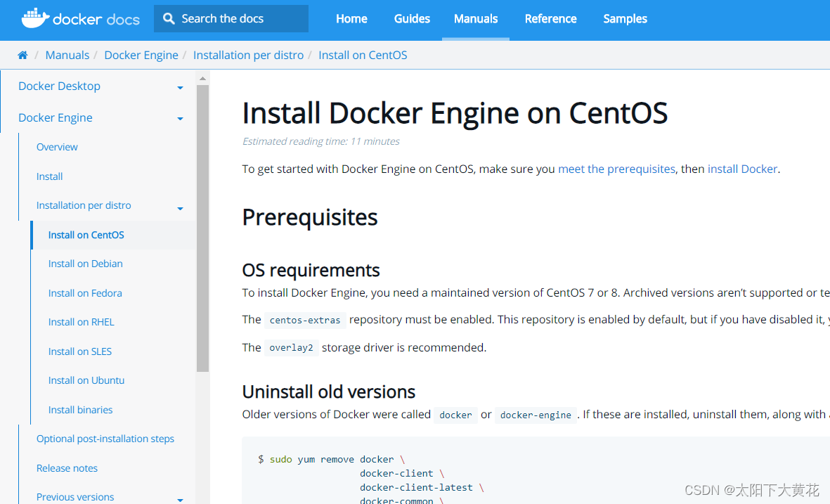Click the Uninstall old versions heading
This screenshot has height=504, width=830.
pyautogui.click(x=329, y=392)
